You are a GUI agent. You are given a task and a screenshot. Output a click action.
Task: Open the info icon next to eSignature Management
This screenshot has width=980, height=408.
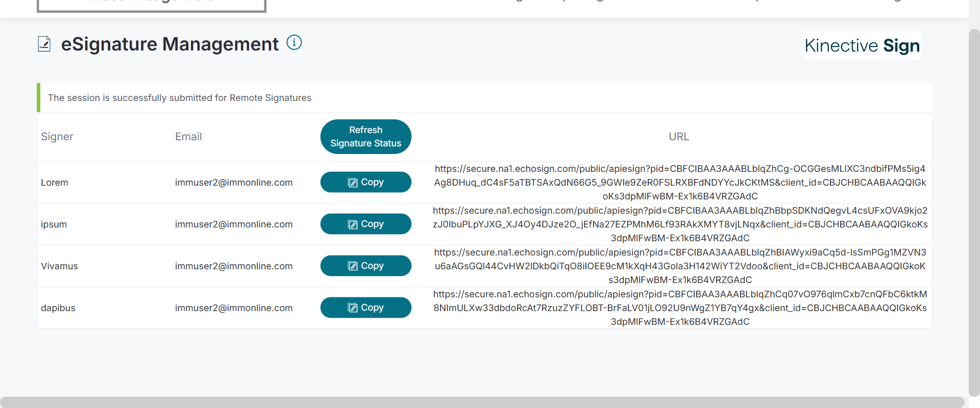(294, 42)
